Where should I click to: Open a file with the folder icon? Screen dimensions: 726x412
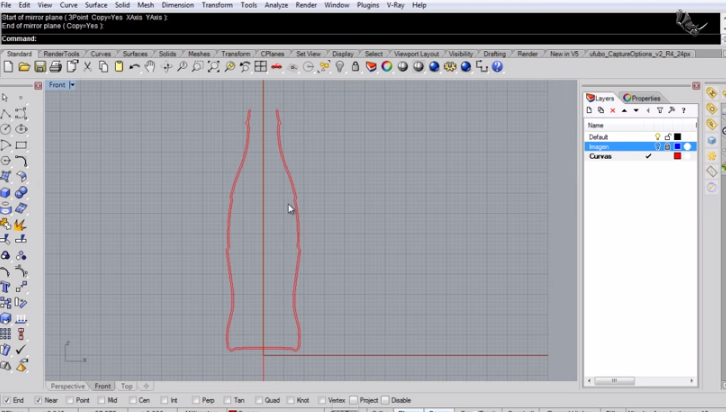(24, 67)
